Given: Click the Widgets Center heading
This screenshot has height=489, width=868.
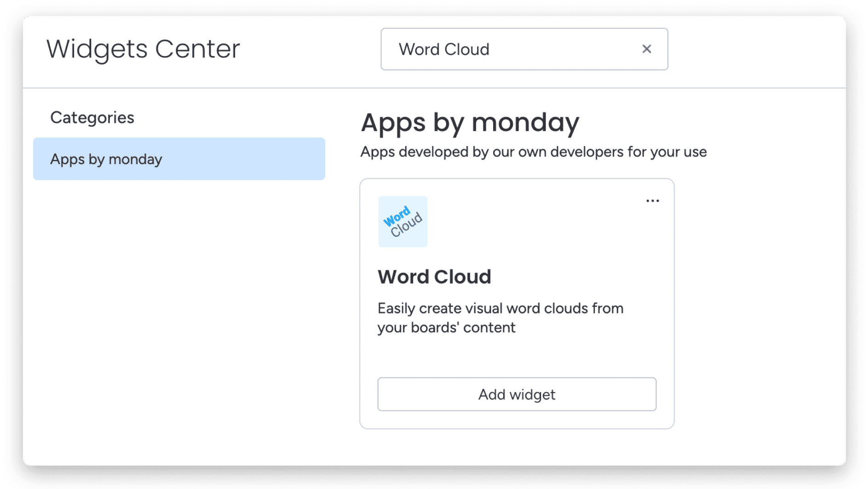Looking at the screenshot, I should click(143, 49).
